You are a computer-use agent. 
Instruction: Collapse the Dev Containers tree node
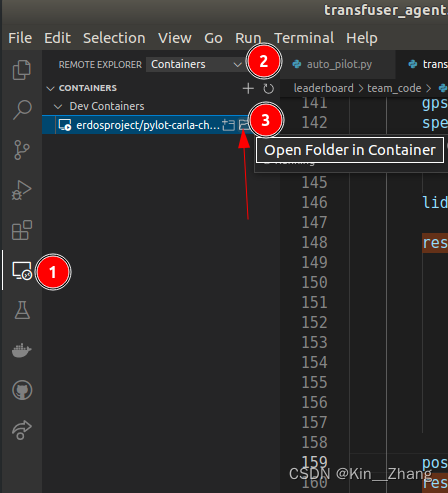click(x=58, y=107)
